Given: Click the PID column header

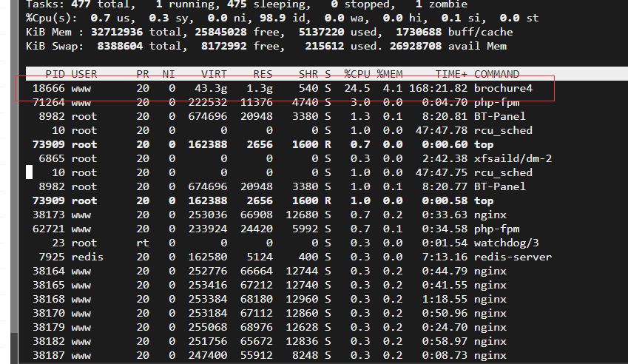Looking at the screenshot, I should click(x=55, y=74).
